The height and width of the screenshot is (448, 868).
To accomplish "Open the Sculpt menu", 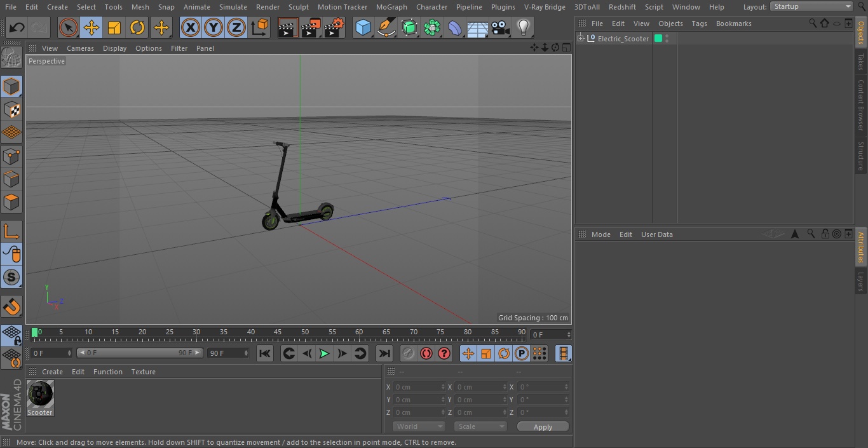I will [x=298, y=7].
